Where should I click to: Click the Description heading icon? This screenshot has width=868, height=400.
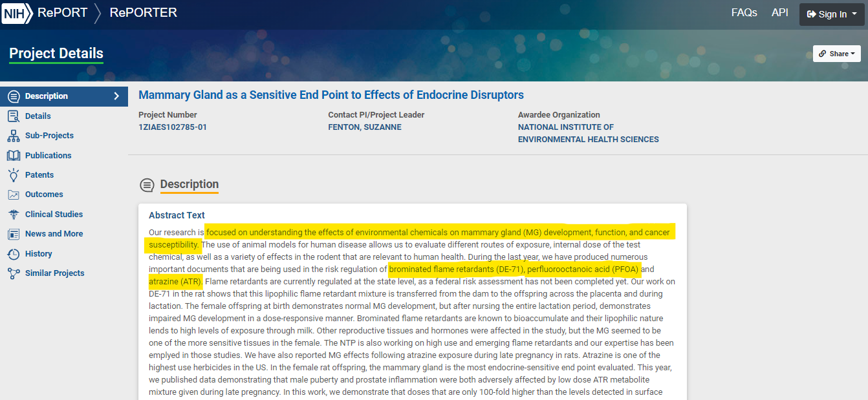[x=147, y=185]
